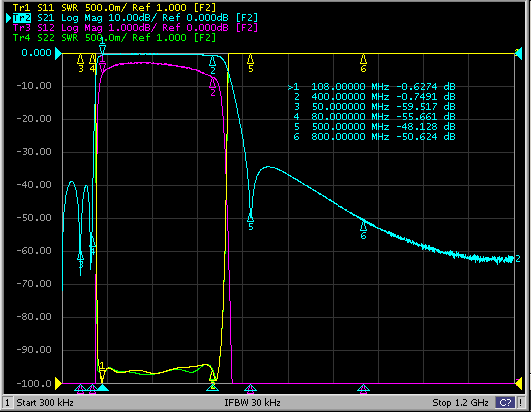Select the Tr1 S11 SWR trace label
Viewport: 531px width, 412px height.
[114, 7]
